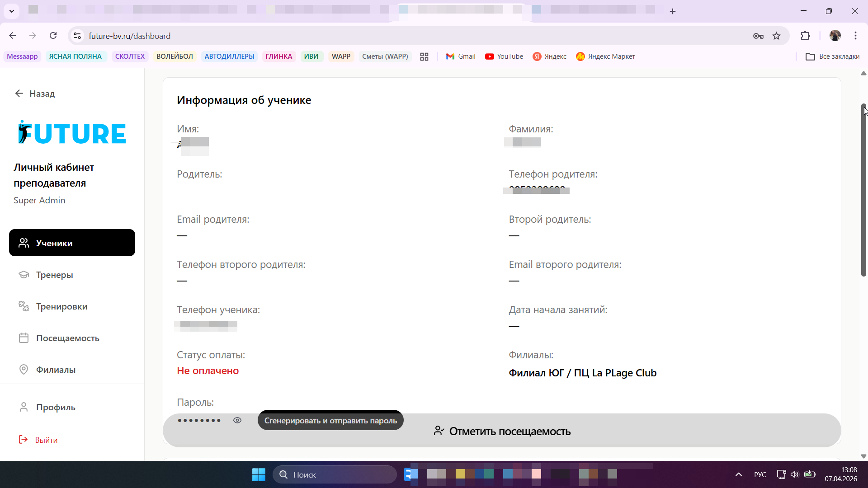Screen dimensions: 868x488
Task: Expand the tab search dropdown arrow
Action: click(12, 11)
